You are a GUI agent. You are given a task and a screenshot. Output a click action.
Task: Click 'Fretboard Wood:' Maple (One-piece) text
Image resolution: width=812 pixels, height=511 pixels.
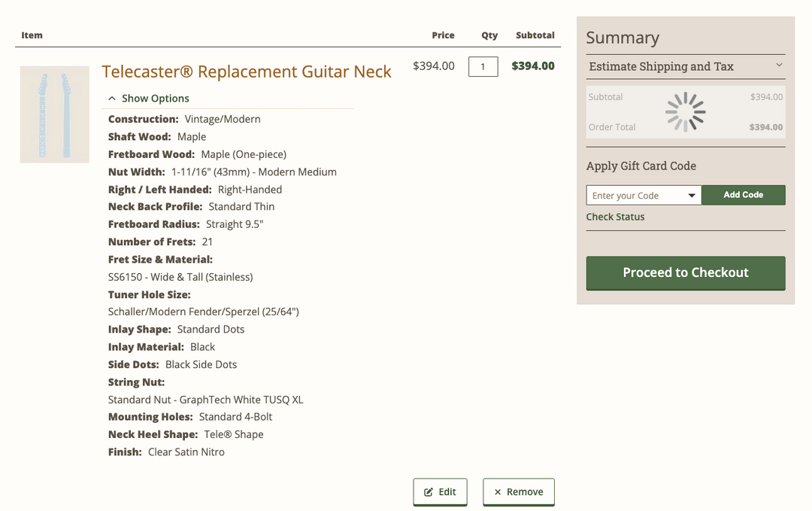pos(244,154)
